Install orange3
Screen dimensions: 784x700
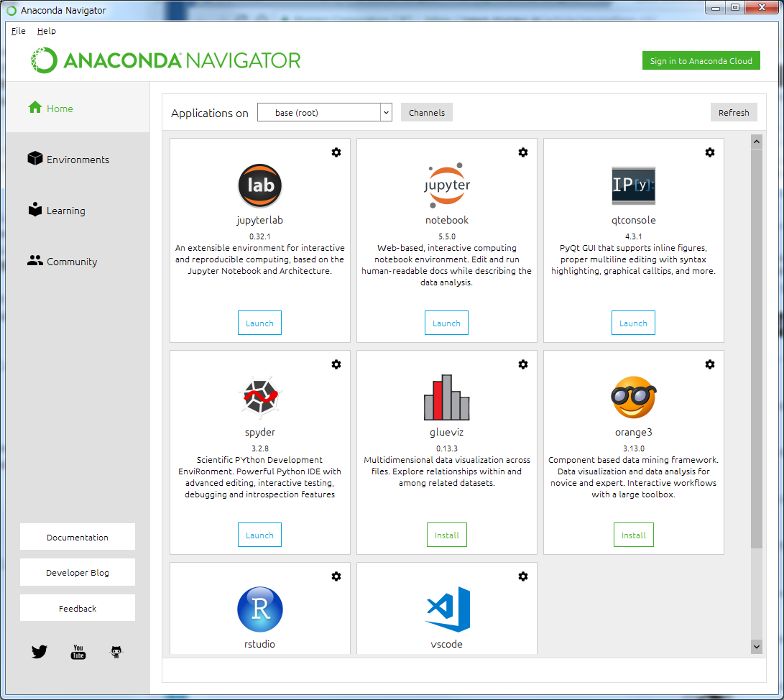[634, 535]
